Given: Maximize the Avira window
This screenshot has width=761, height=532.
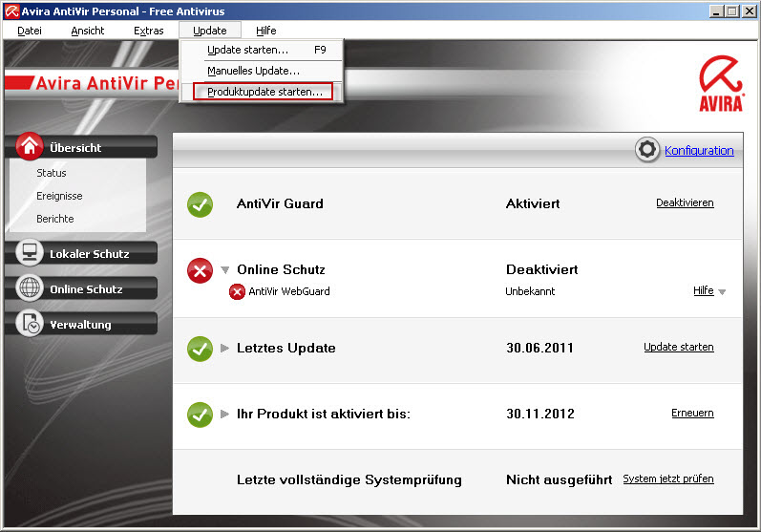Looking at the screenshot, I should tap(732, 11).
